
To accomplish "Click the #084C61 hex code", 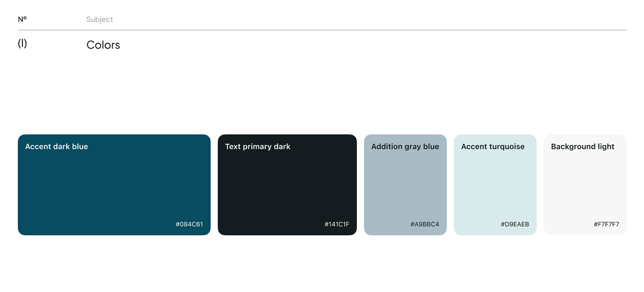I will (189, 224).
